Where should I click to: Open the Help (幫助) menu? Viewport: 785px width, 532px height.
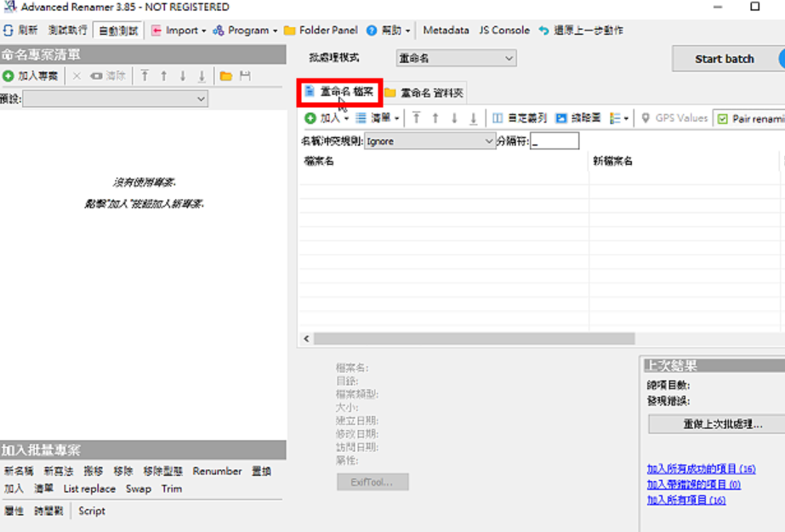(x=388, y=31)
